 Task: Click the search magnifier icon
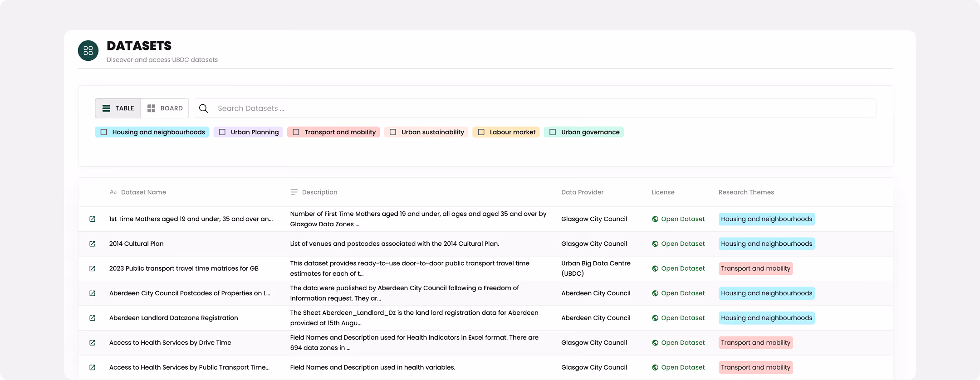coord(204,108)
